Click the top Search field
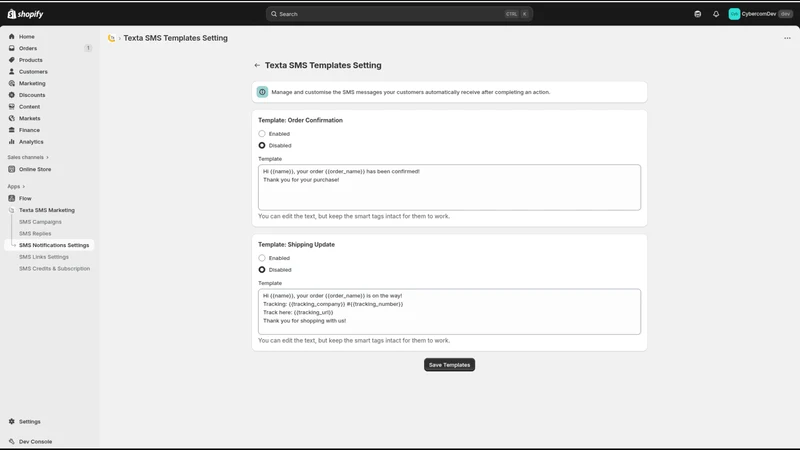The height and width of the screenshot is (450, 800). click(x=399, y=14)
